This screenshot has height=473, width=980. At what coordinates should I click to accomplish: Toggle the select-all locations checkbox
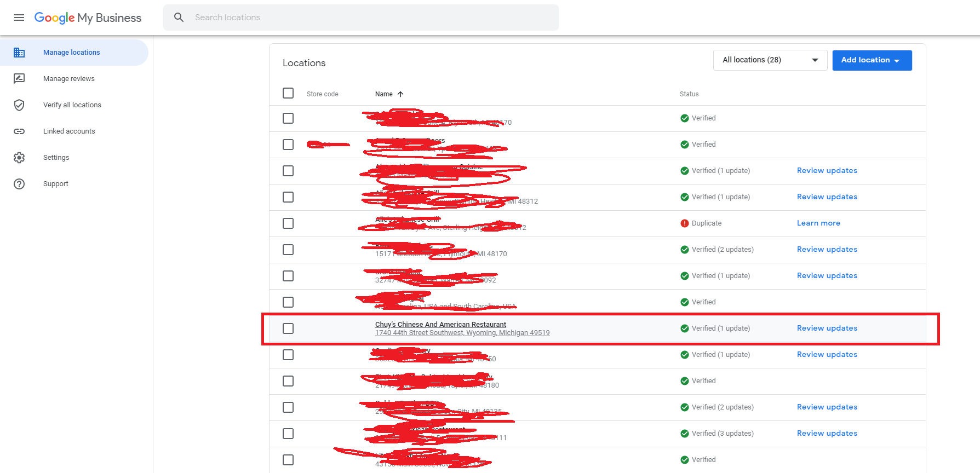coord(288,93)
